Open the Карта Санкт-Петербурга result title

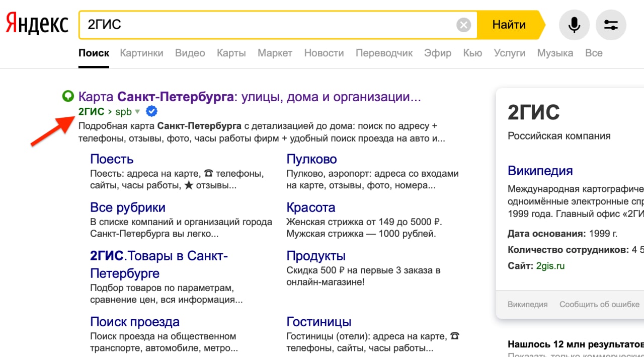coord(250,96)
